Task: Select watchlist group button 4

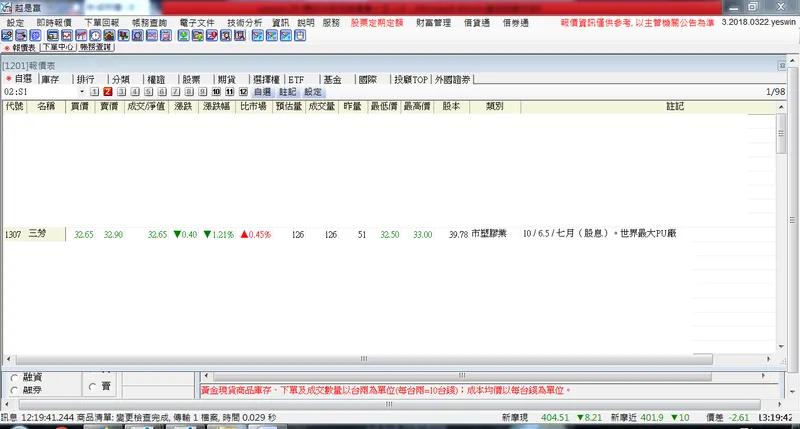Action: 135,92
